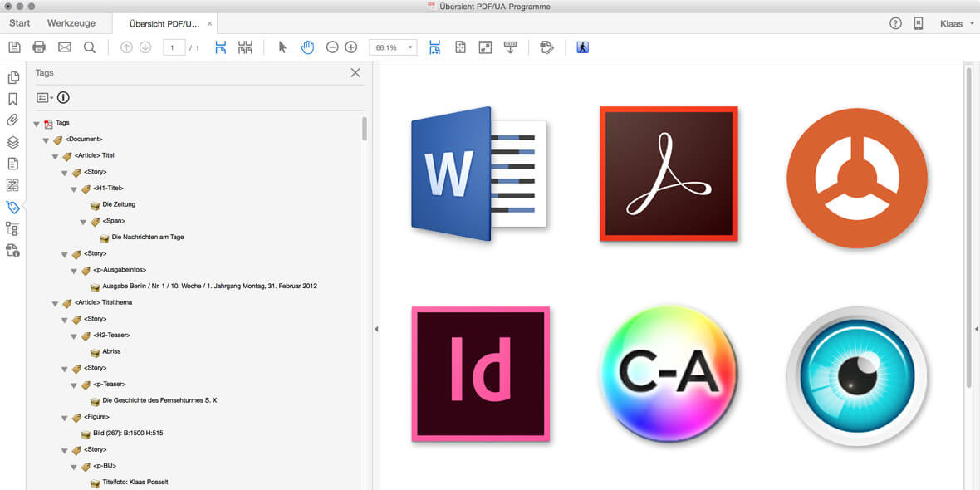Collapse the <p-Ausgabeinfos> tag node
Screen dimensions: 980x490
click(74, 271)
